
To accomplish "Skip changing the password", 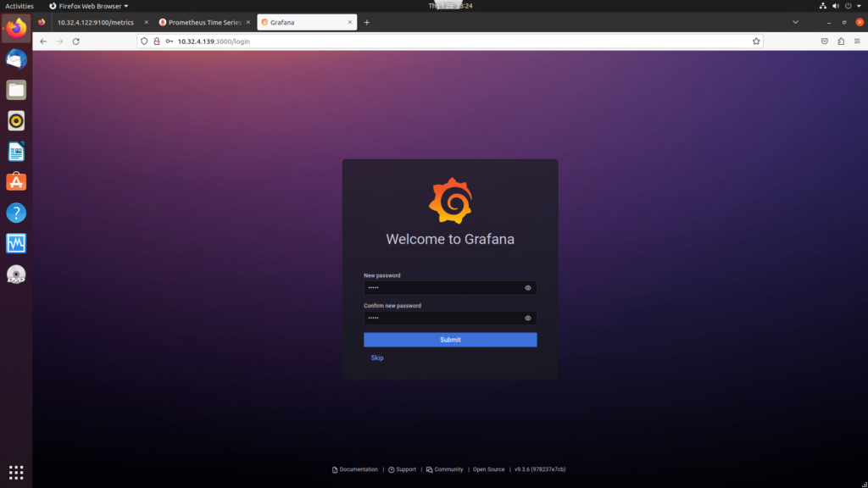I will (x=377, y=358).
